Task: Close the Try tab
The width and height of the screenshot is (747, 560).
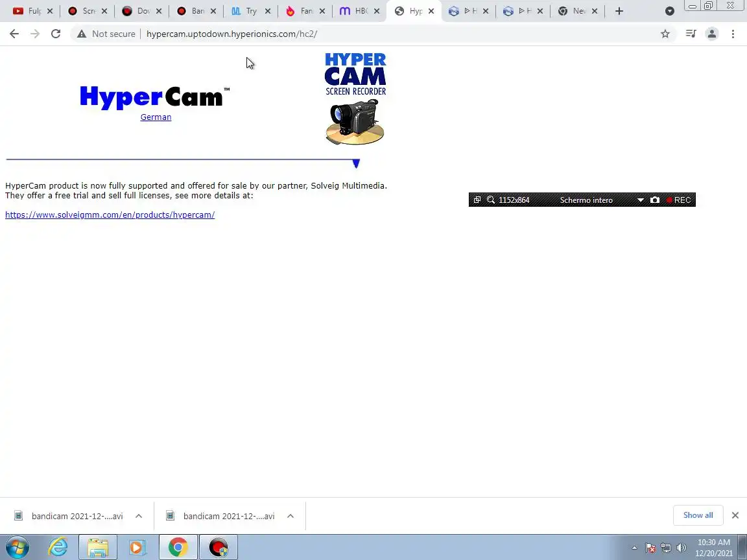Action: click(268, 11)
